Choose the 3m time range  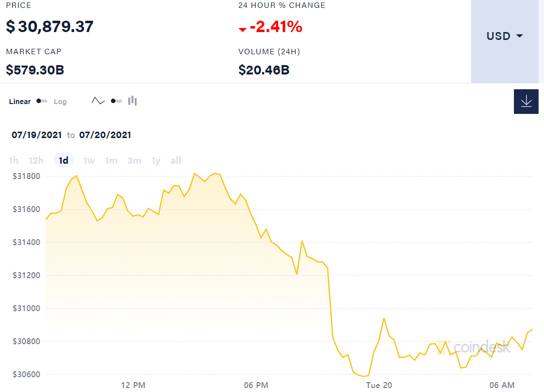[x=134, y=160]
